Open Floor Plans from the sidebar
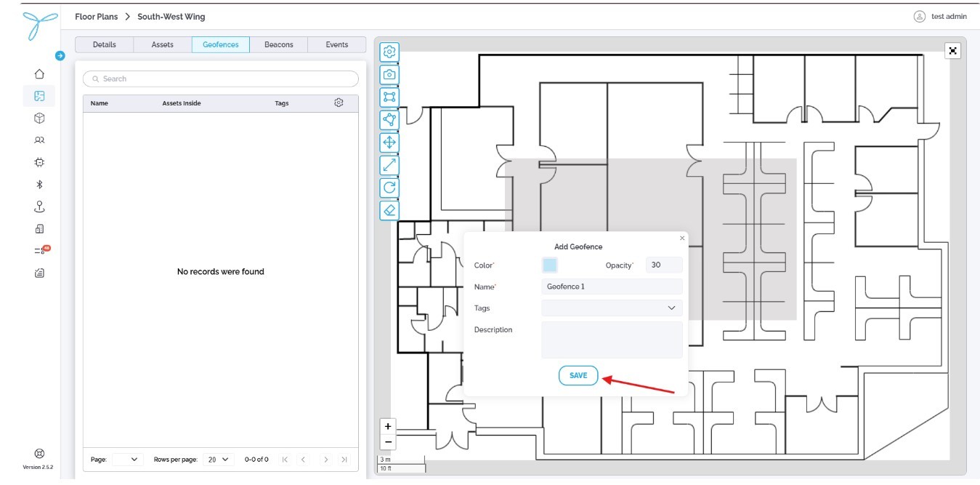Viewport: 980px width, 485px height. pyautogui.click(x=39, y=95)
